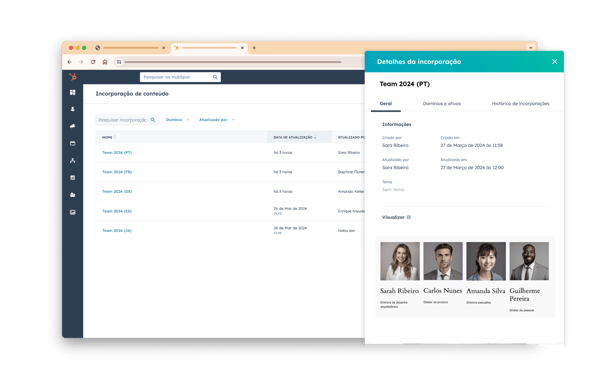
Task: Click the 'Sem tema' value under Tema
Action: pos(393,190)
